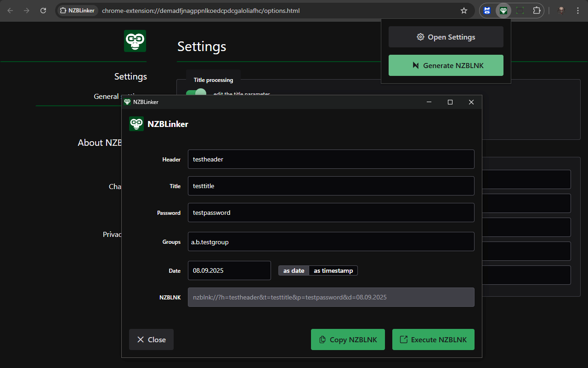Click into the Header input field

(x=331, y=159)
